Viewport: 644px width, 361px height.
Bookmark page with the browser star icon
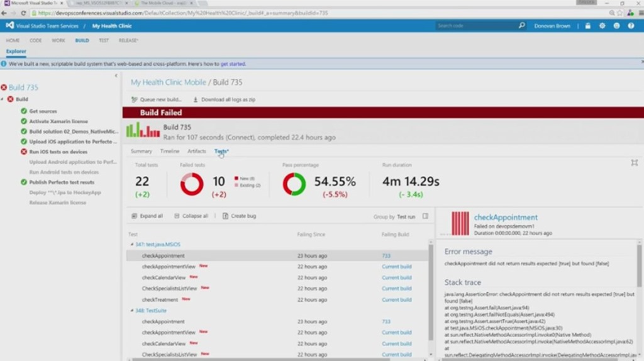pyautogui.click(x=620, y=13)
